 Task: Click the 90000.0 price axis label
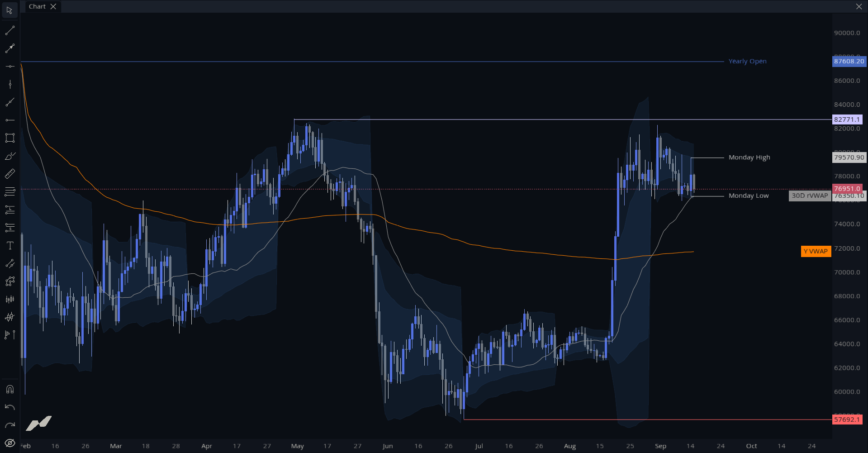pos(847,33)
